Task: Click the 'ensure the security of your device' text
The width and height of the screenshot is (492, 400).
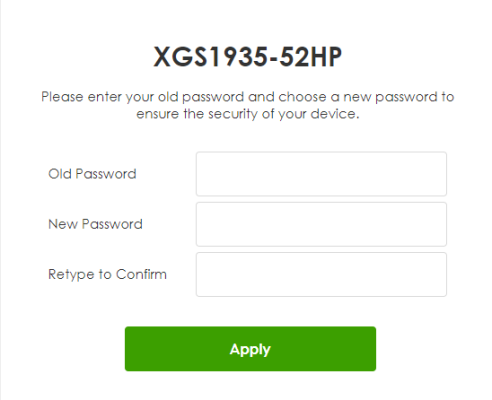Action: pyautogui.click(x=248, y=114)
